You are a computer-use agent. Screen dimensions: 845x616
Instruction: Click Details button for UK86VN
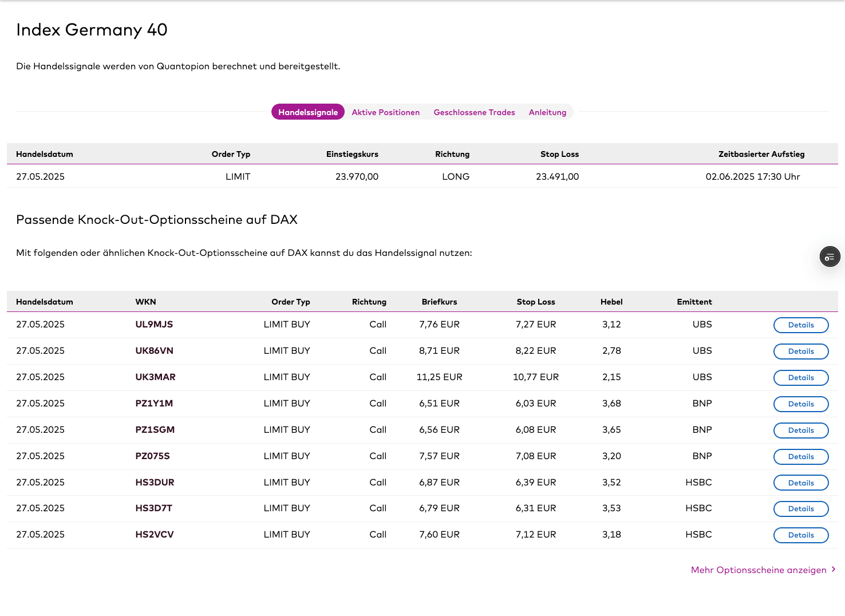(x=801, y=352)
